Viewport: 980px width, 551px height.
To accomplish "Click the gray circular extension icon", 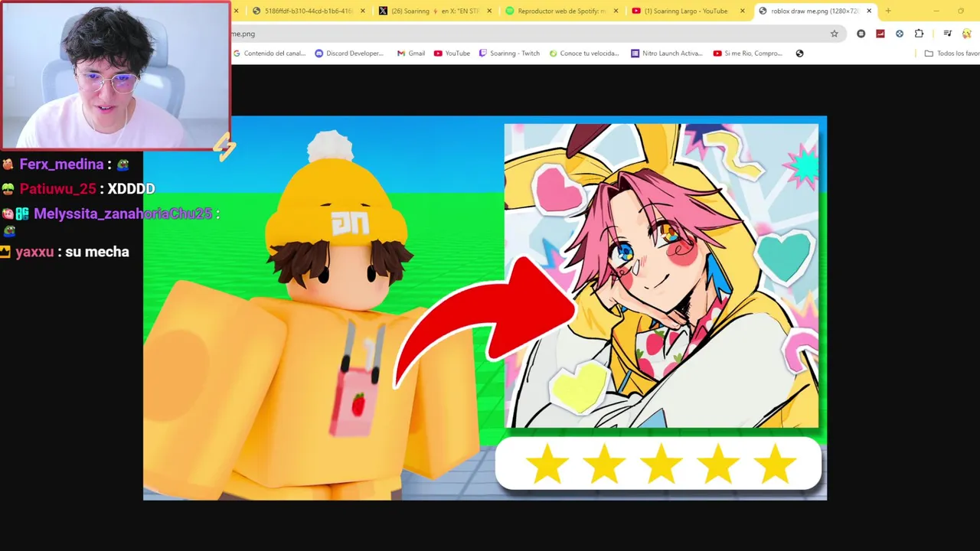I will 861,34.
